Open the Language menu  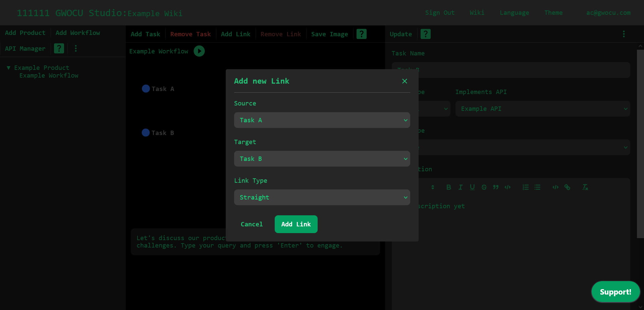(x=514, y=13)
